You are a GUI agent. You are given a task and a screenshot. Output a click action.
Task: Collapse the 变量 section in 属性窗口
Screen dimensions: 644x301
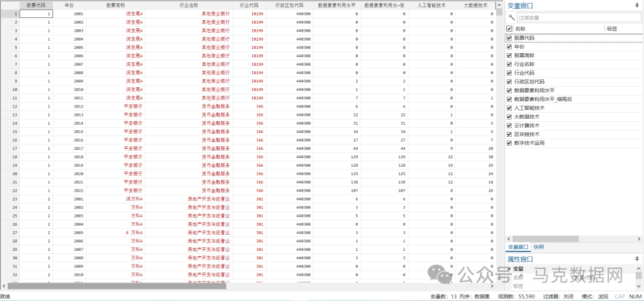click(x=510, y=269)
